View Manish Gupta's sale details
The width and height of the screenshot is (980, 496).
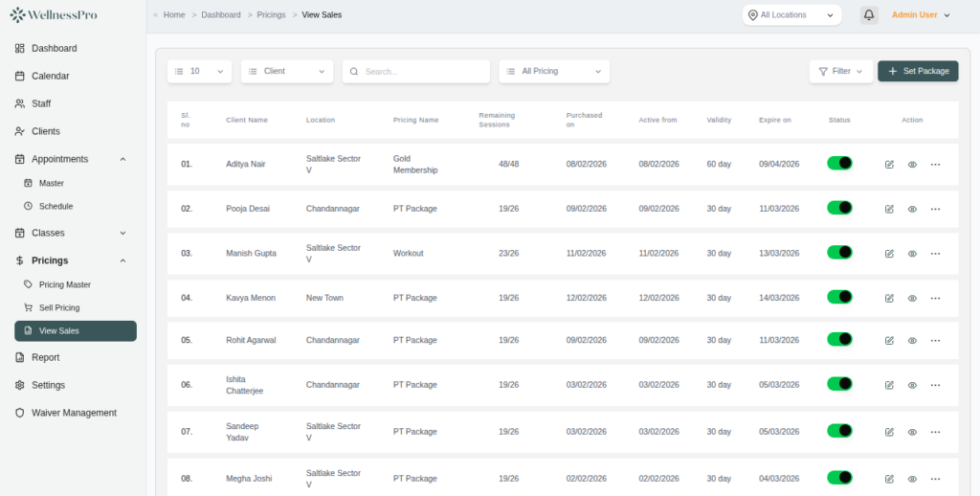[912, 254]
